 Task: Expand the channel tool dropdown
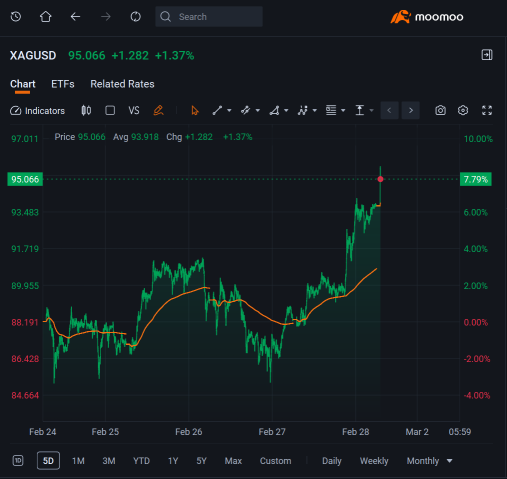(258, 110)
